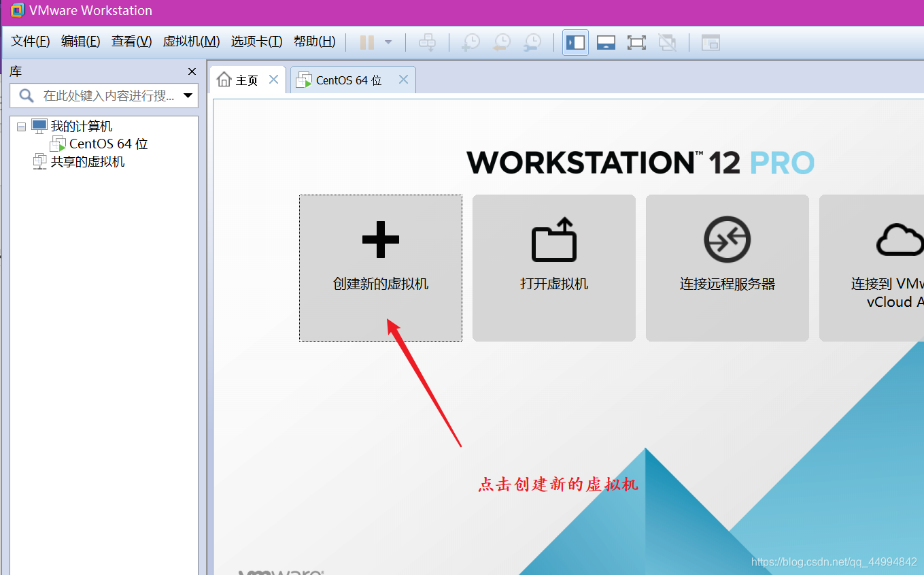Click the 打开虚拟机 tile

coord(554,268)
